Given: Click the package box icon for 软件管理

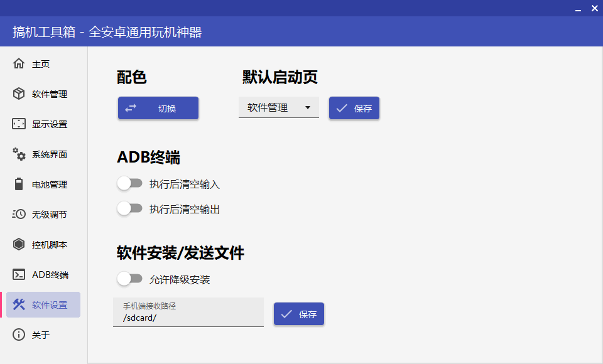Looking at the screenshot, I should 18,94.
